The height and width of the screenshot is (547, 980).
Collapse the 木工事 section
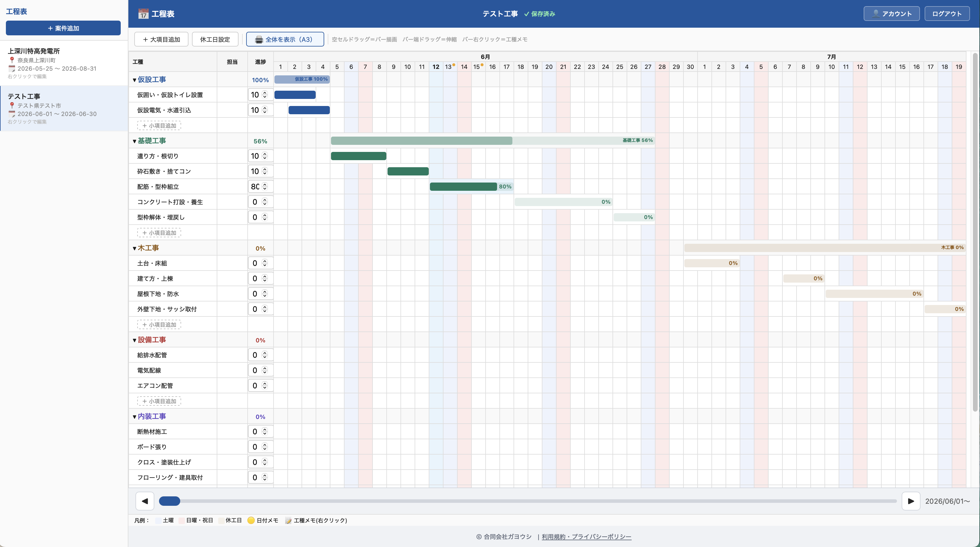(x=134, y=248)
